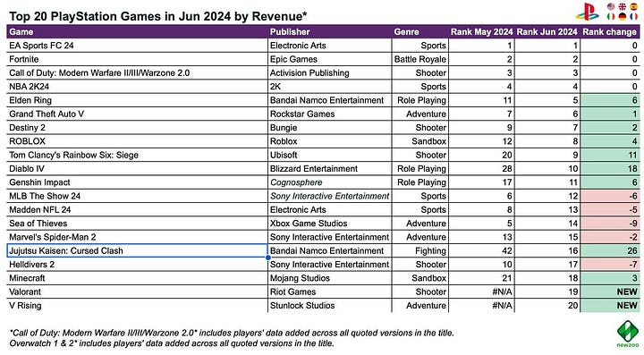This screenshot has height=355, width=644.
Task: Select the Stunlock Studios cell
Action: click(329, 305)
